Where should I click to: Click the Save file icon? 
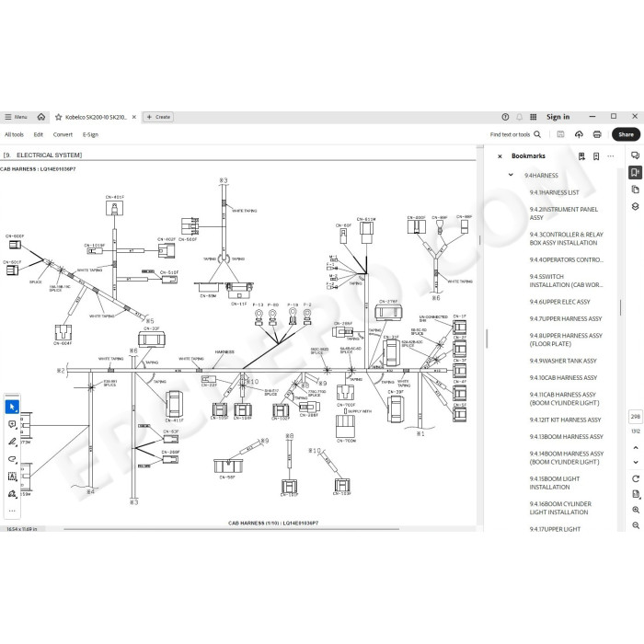pyautogui.click(x=560, y=134)
